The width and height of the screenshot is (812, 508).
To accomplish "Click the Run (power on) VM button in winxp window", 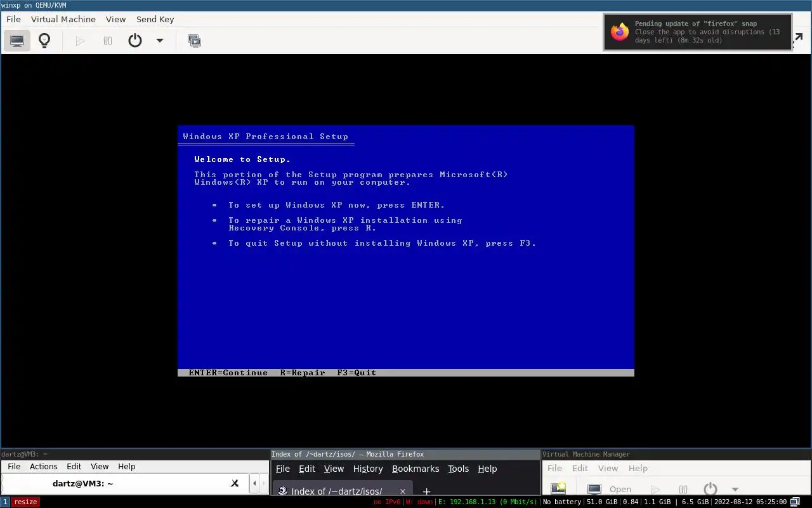I will [x=80, y=41].
